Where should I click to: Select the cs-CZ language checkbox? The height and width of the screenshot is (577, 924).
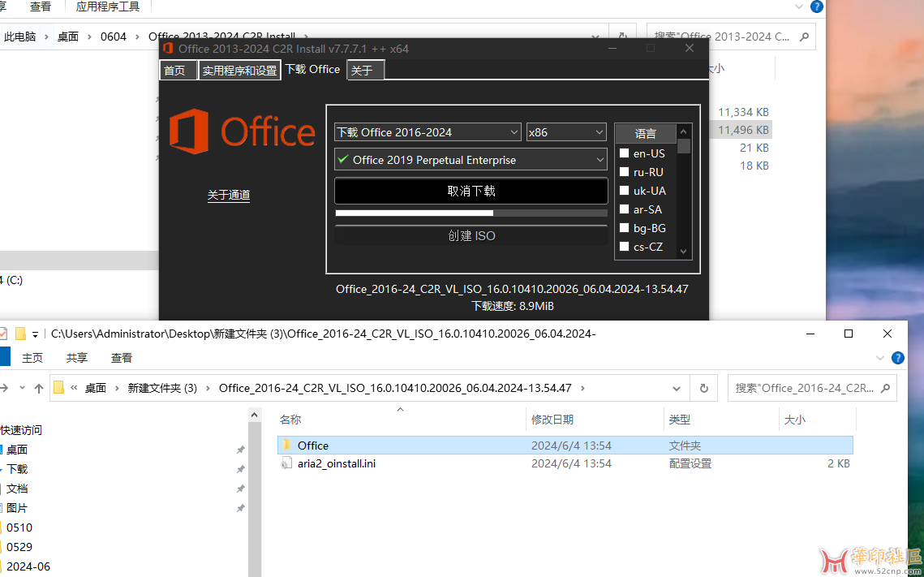624,247
